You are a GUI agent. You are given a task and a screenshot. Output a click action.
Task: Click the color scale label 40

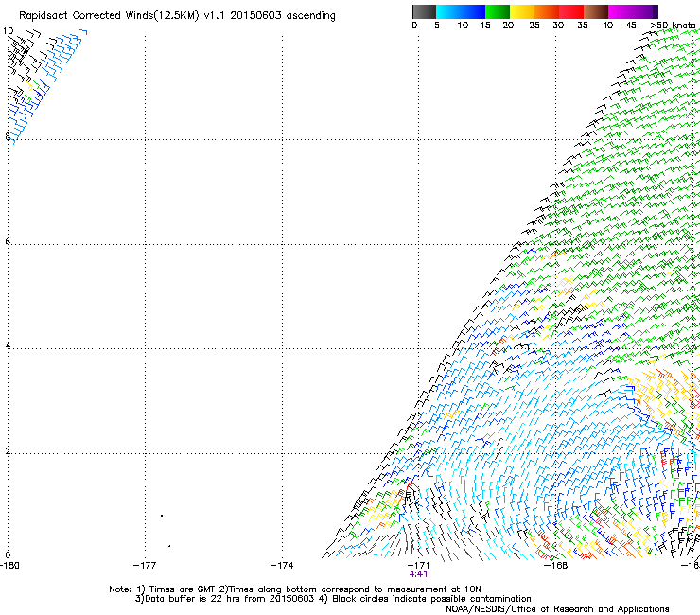pyautogui.click(x=607, y=26)
